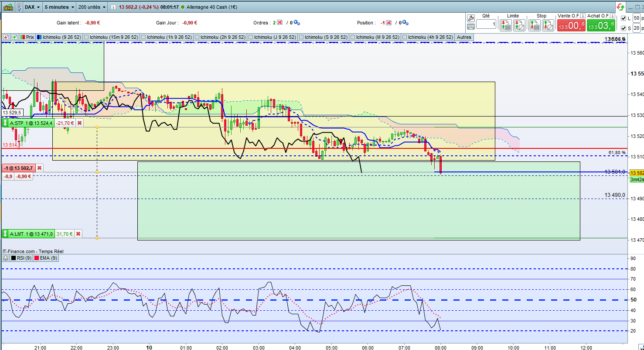
Task: Cancel the A:LMT limit order with its X
Action: [78, 234]
